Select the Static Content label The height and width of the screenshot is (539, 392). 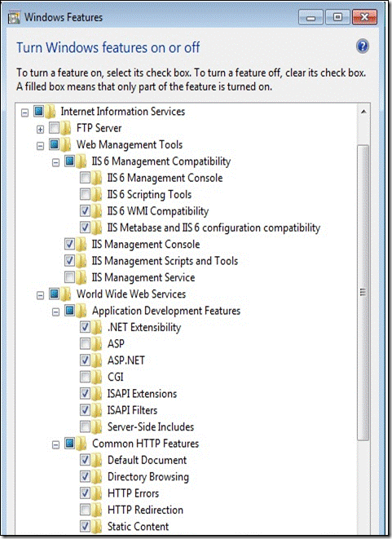click(138, 526)
